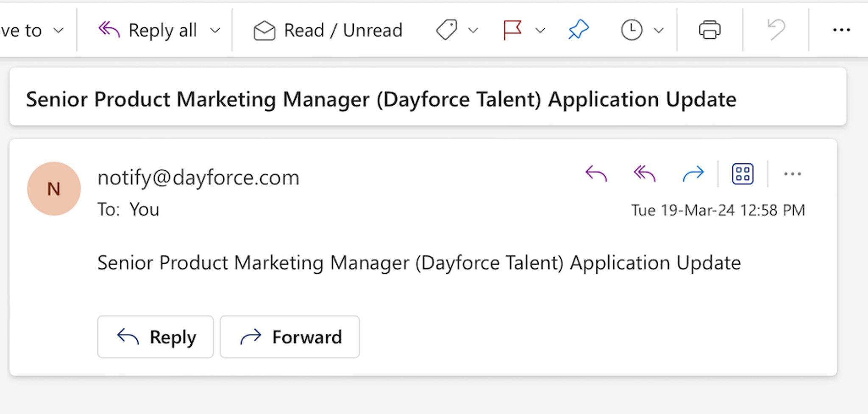Click reply arrow icon in message header

pyautogui.click(x=596, y=174)
